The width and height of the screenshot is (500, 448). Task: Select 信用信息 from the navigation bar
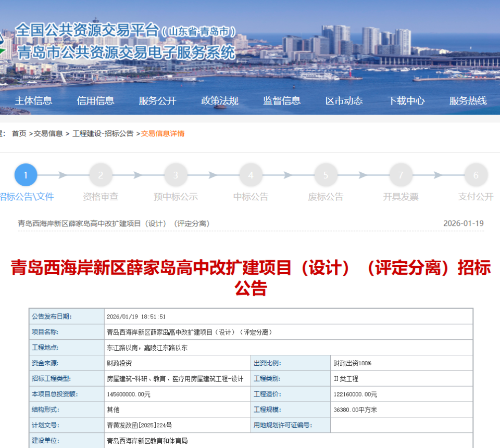(96, 101)
